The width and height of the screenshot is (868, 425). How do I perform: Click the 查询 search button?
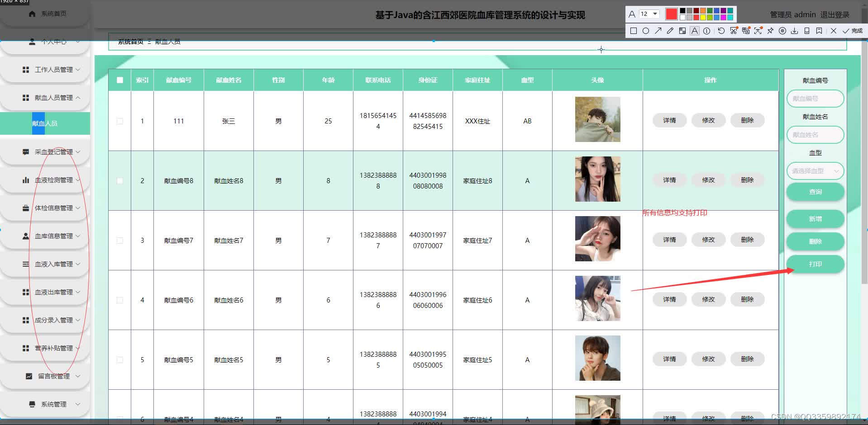(x=815, y=192)
